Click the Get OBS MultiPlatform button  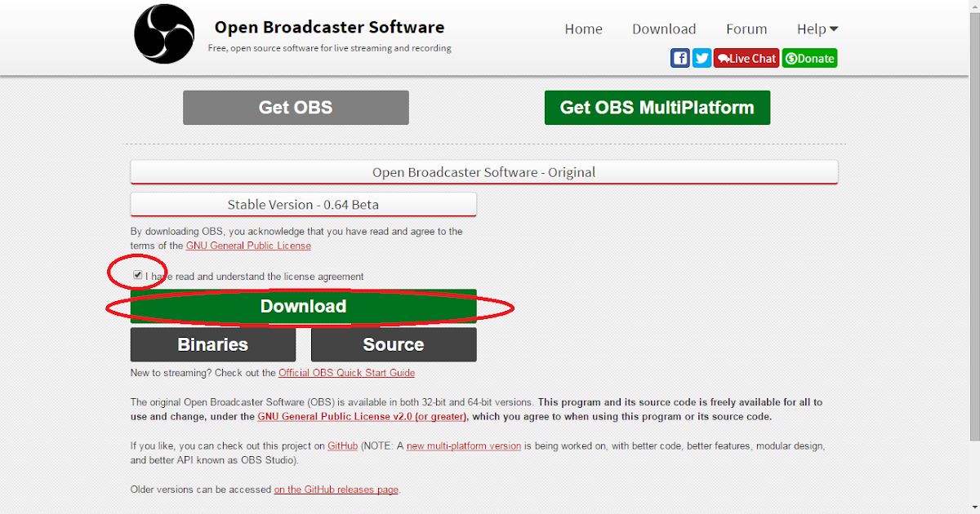(657, 107)
